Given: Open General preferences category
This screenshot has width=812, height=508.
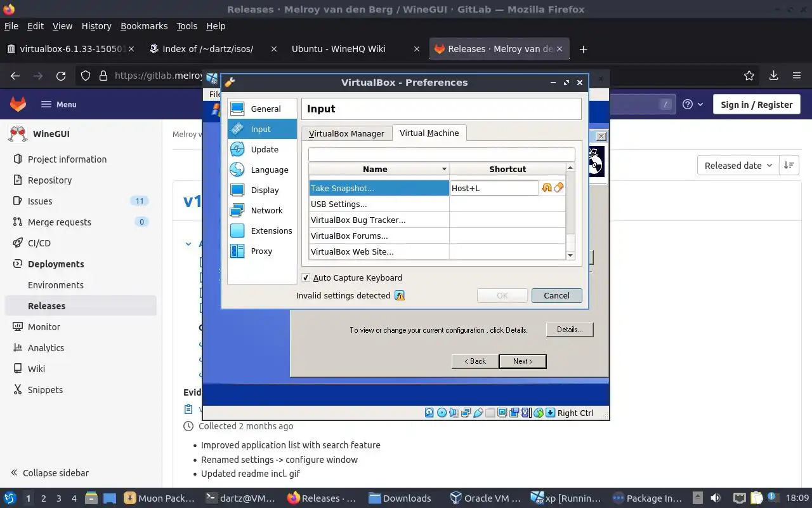Looking at the screenshot, I should pyautogui.click(x=262, y=109).
